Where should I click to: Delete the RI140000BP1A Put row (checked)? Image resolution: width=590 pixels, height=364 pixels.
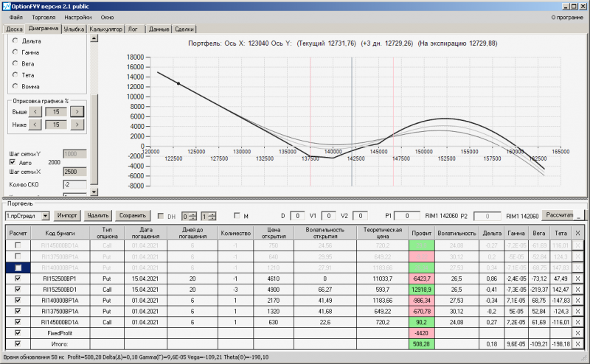(x=577, y=301)
